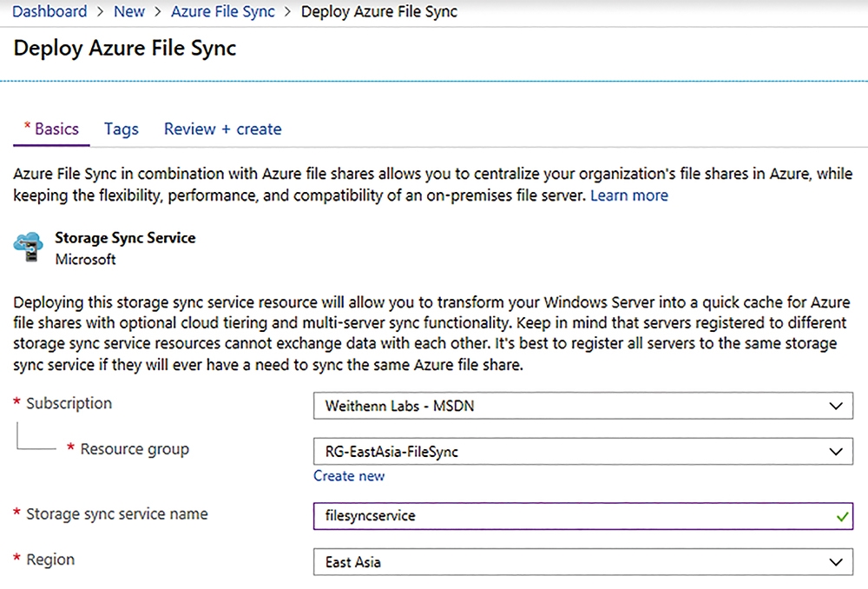Image resolution: width=868 pixels, height=589 pixels.
Task: Open the Region dropdown showing East Asia
Action: click(x=583, y=562)
